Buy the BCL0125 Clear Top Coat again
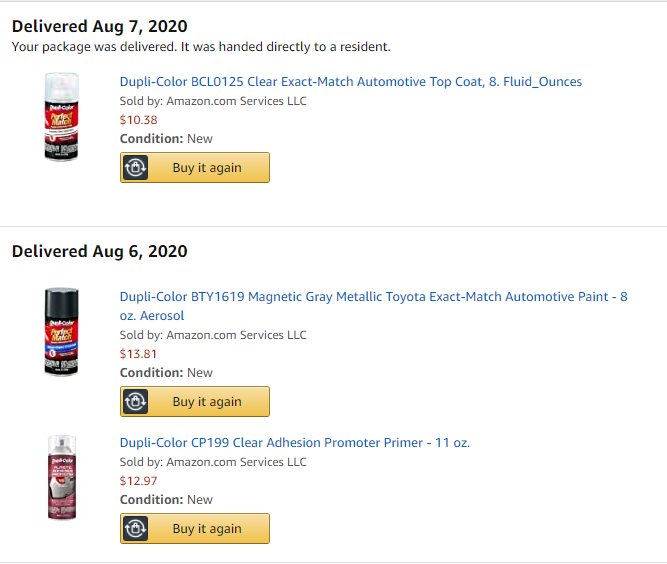 click(x=195, y=168)
